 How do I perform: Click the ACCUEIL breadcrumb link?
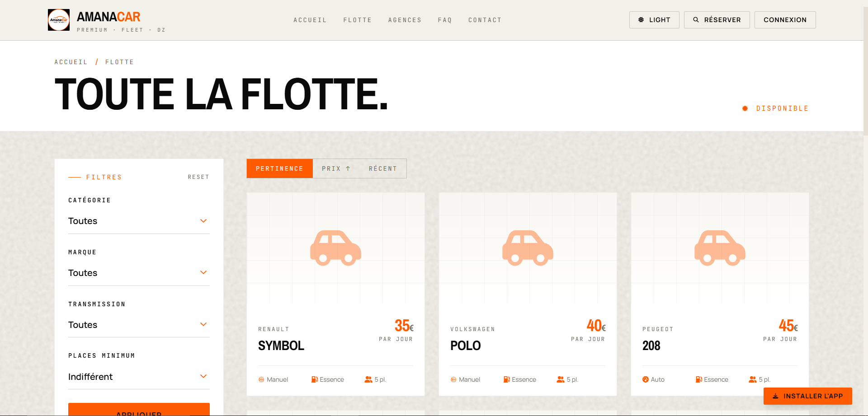coord(71,62)
